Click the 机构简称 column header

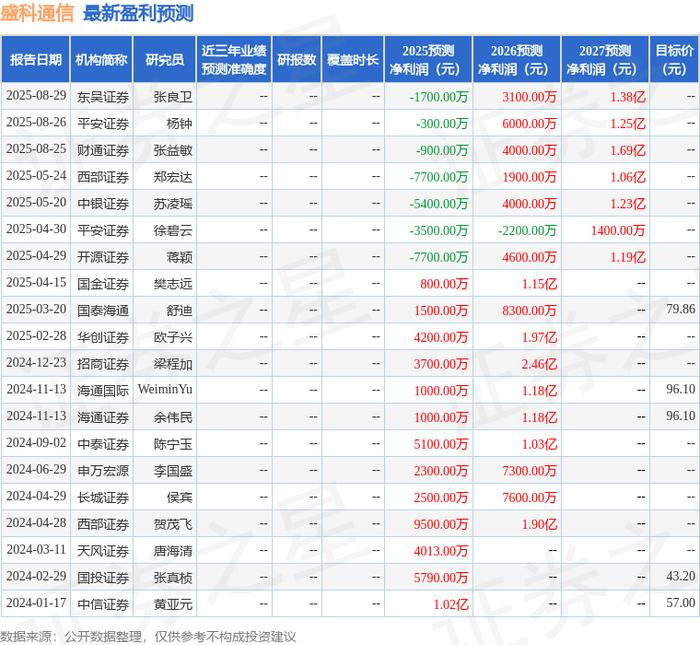(x=101, y=59)
